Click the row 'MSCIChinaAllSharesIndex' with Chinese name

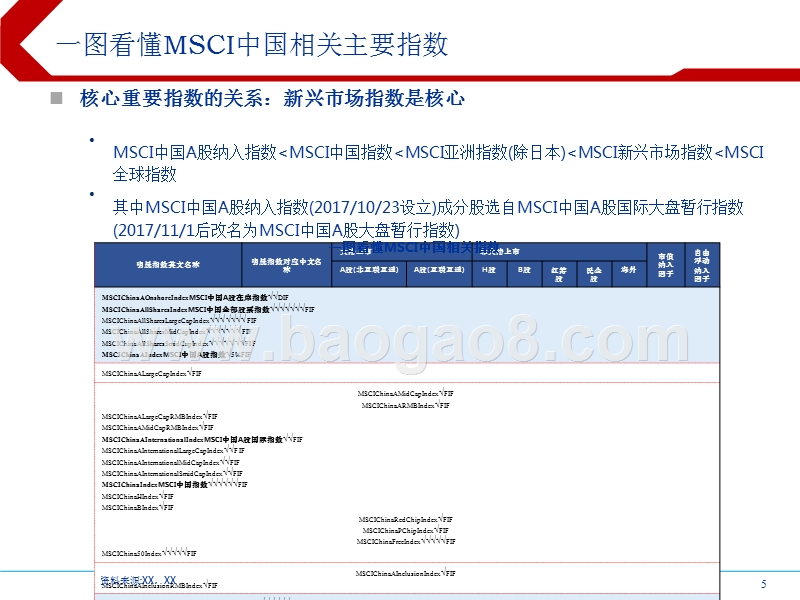tap(208, 309)
